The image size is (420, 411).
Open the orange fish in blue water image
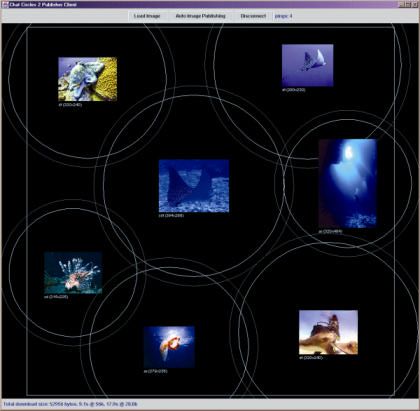(169, 347)
